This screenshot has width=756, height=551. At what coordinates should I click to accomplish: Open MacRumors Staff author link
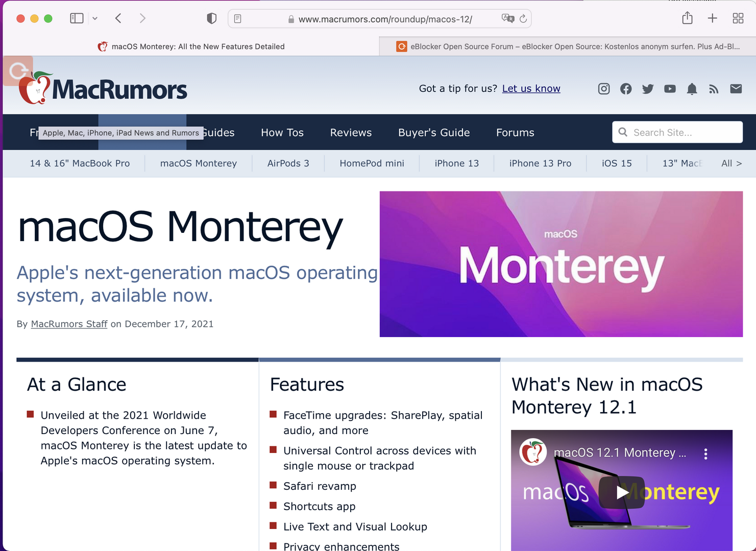pos(69,324)
